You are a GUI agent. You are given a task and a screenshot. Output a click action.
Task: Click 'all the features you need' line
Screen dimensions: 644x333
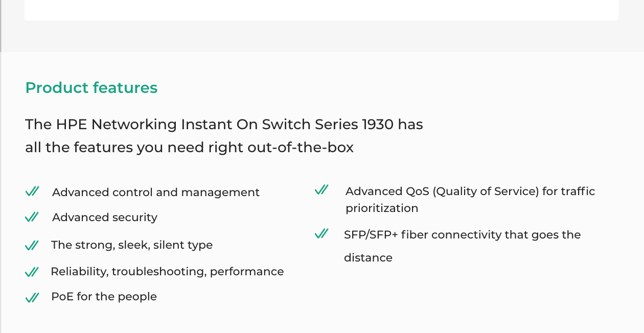pyautogui.click(x=189, y=148)
